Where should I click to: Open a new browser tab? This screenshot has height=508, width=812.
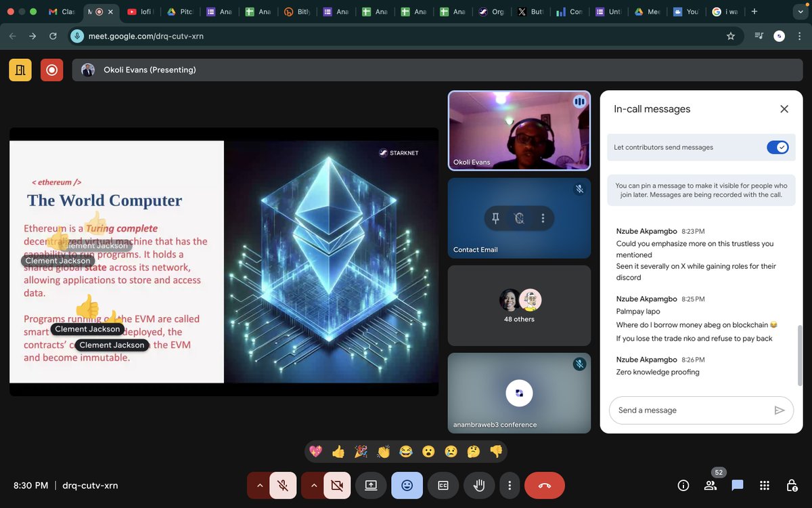point(754,12)
